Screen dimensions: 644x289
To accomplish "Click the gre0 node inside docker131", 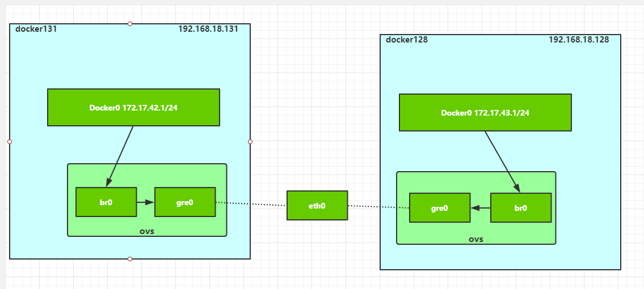I will coord(185,202).
